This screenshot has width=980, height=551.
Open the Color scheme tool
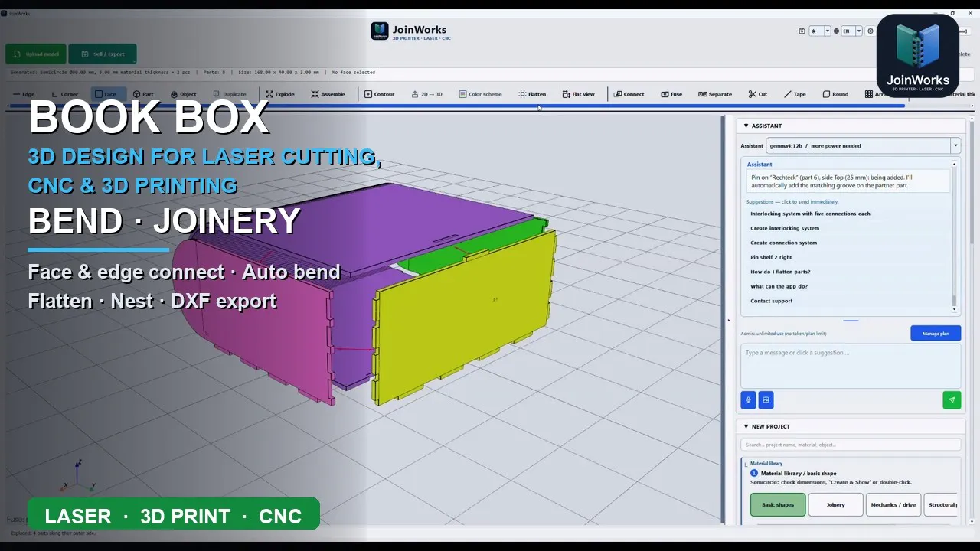[481, 94]
